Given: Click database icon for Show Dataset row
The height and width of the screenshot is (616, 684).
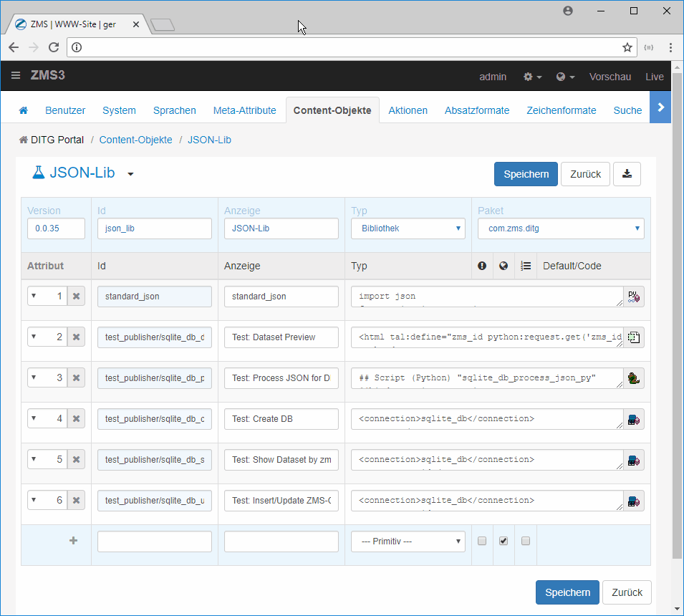Looking at the screenshot, I should point(634,460).
